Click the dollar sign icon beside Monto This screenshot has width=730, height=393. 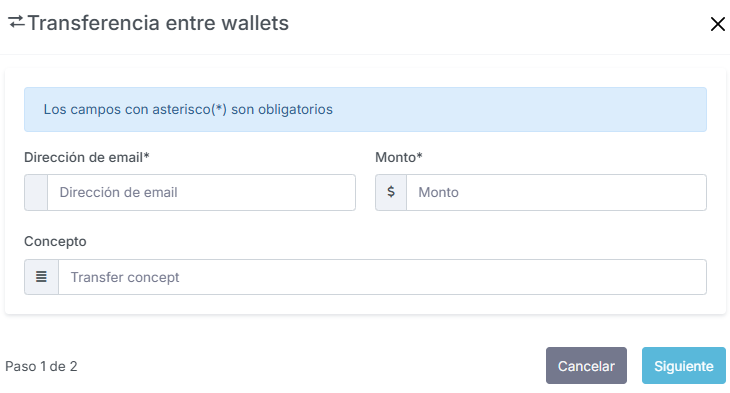coord(391,192)
